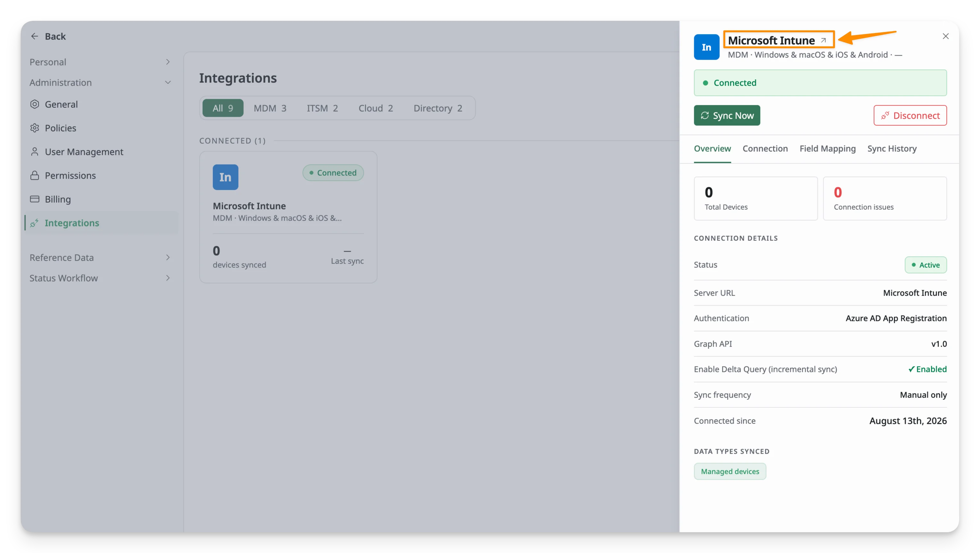Select the All 9 filter tab
The height and width of the screenshot is (553, 980).
[223, 108]
